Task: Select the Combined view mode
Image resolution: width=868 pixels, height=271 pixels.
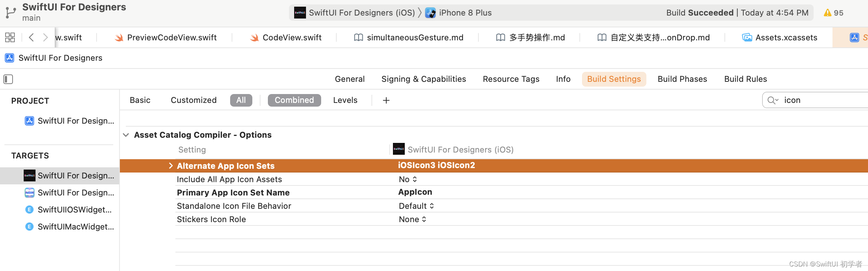Action: (x=294, y=100)
